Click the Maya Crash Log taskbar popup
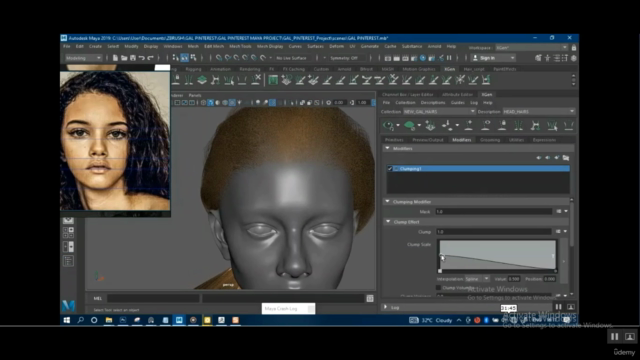 [288, 309]
